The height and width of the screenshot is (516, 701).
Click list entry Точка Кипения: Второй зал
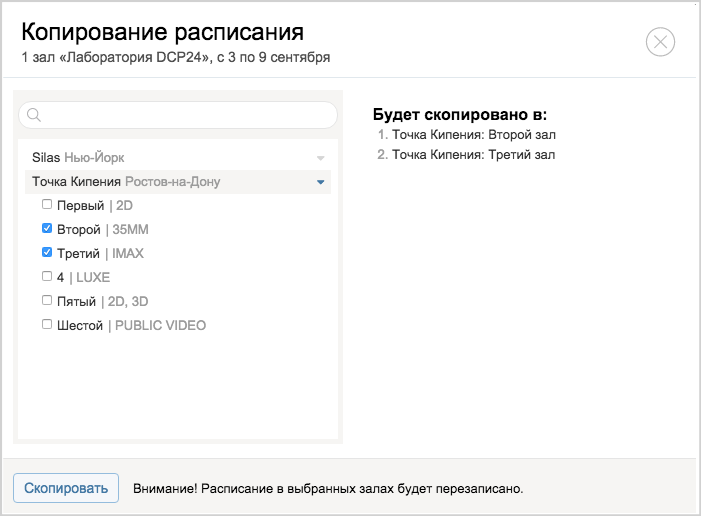click(x=474, y=135)
